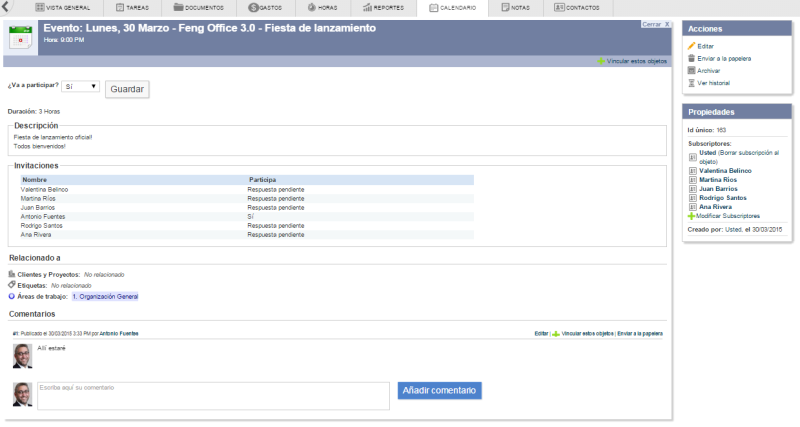
Task: Close the event view with Cerrar
Action: pyautogui.click(x=651, y=23)
